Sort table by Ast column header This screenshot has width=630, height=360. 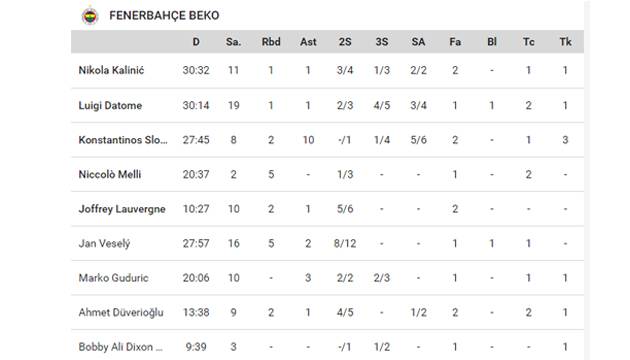[x=308, y=42]
